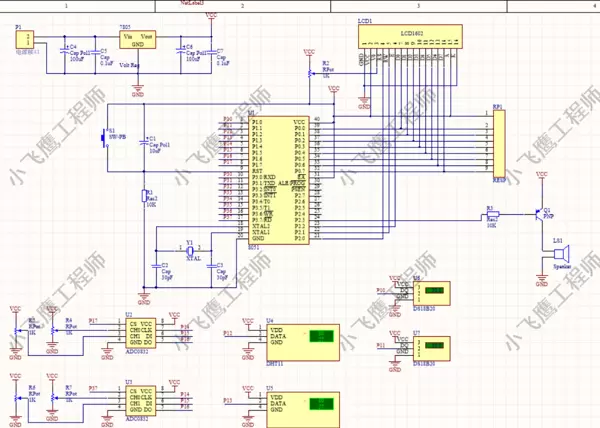Click the P1 power connector symbol
600x428 pixels.
tap(22, 39)
